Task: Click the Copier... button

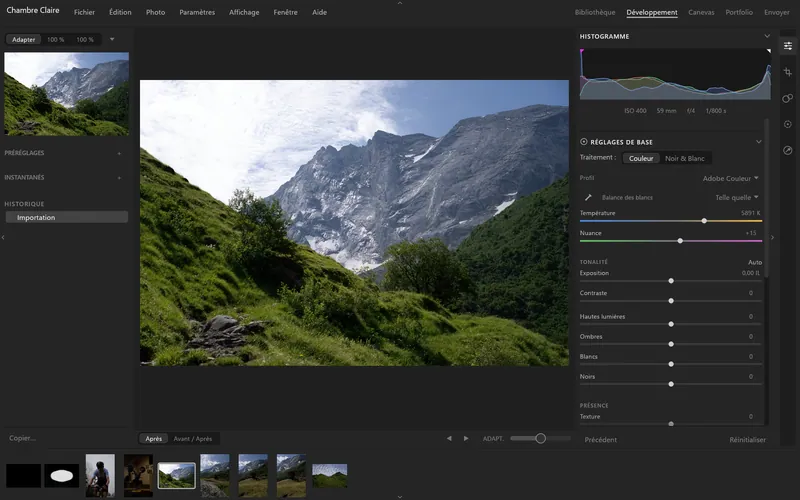Action: 22,438
